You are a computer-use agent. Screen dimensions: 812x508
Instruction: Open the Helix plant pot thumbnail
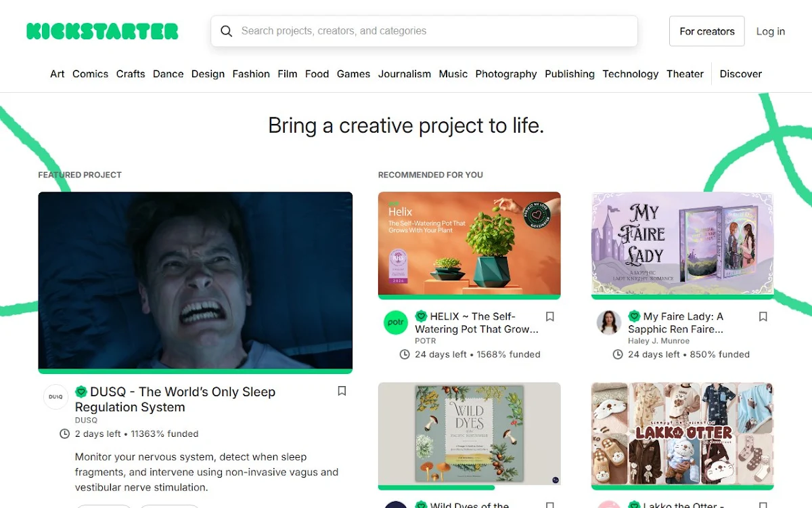pyautogui.click(x=470, y=243)
